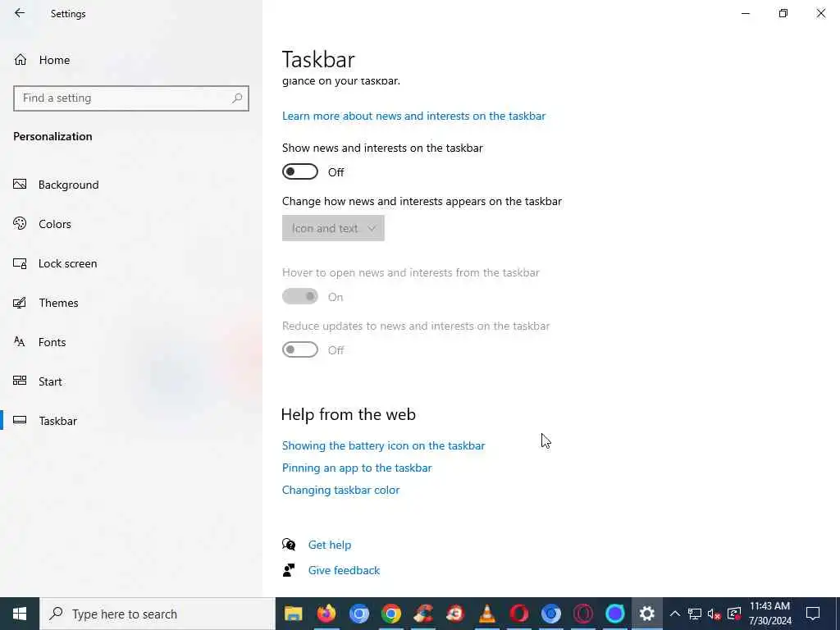The width and height of the screenshot is (840, 630).
Task: Open File Explorer from the taskbar
Action: 293,614
